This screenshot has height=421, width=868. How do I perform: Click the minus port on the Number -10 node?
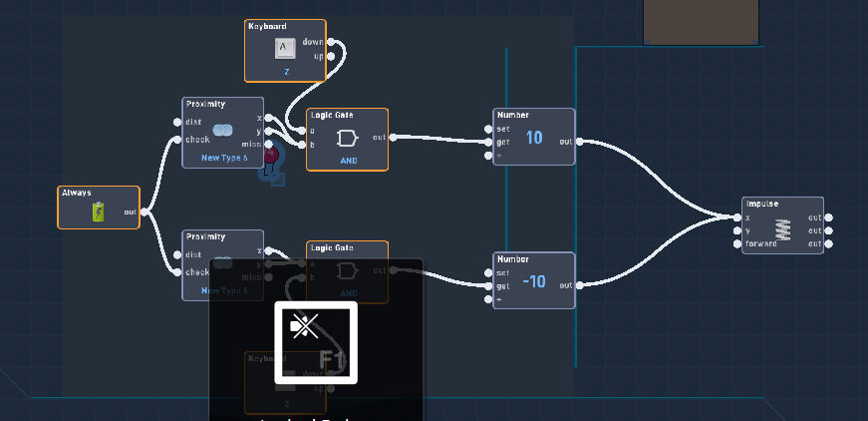488,299
